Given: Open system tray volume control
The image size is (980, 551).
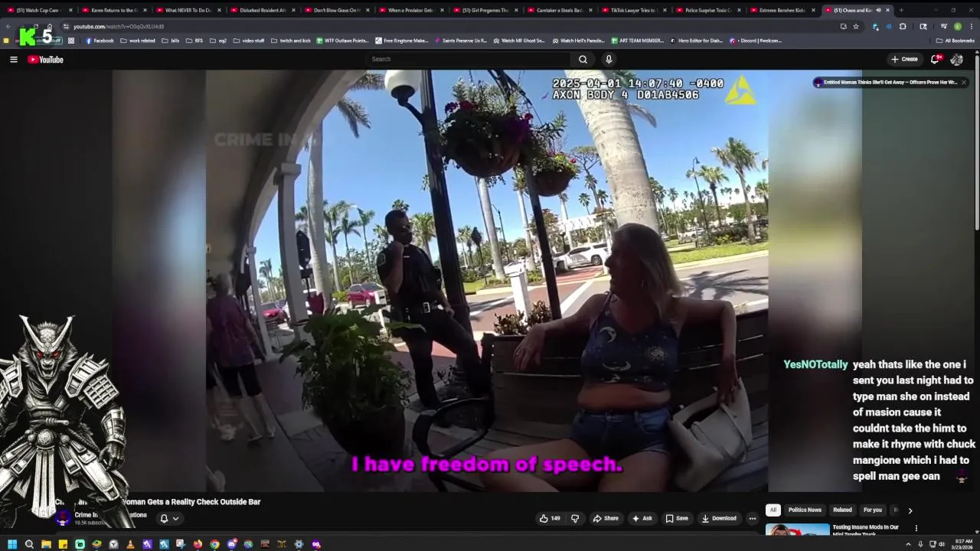Looking at the screenshot, I should [x=941, y=544].
